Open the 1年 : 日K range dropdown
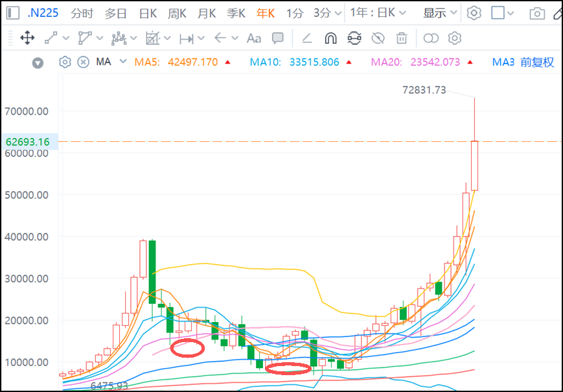The height and width of the screenshot is (392, 563). [378, 13]
